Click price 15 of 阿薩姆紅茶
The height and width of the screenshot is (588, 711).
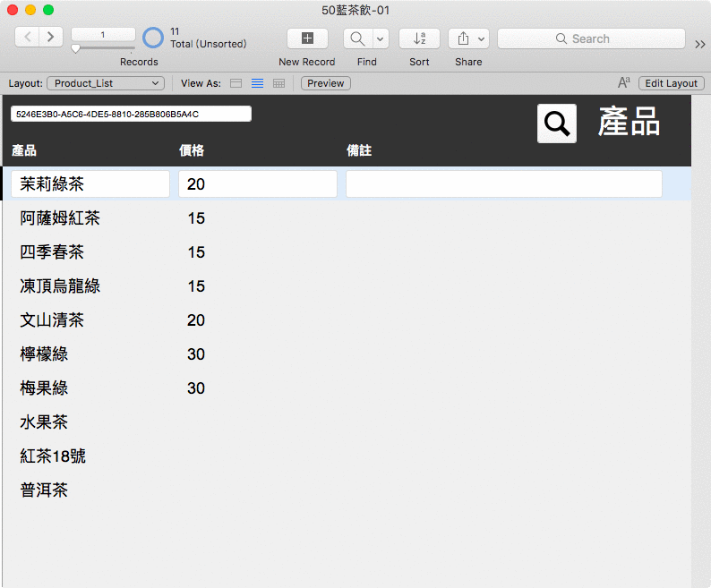coord(196,218)
